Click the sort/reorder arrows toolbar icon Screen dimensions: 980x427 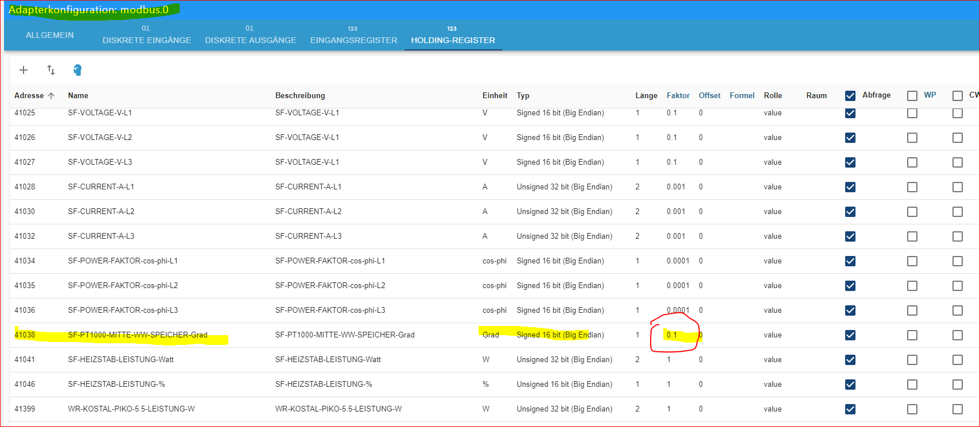pos(51,70)
